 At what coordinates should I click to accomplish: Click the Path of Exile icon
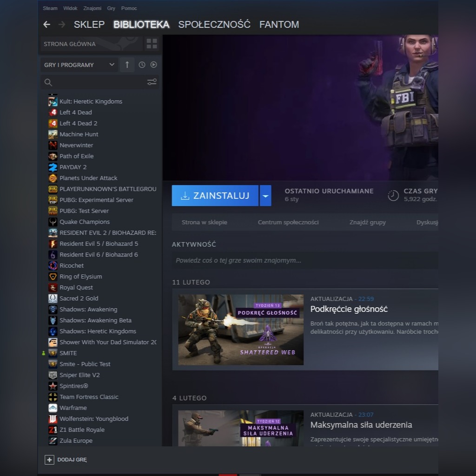(x=53, y=156)
